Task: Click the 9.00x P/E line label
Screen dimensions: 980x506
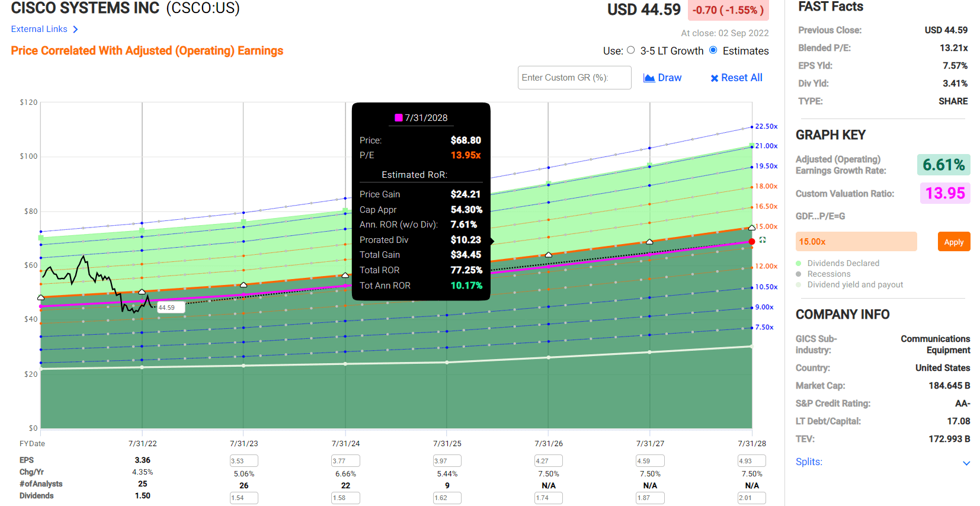Action: [764, 307]
